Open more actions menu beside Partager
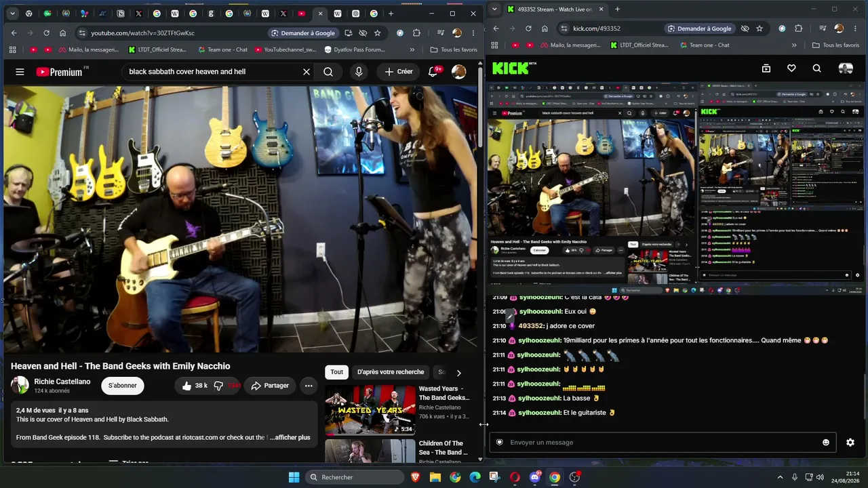The image size is (868, 488). (309, 386)
